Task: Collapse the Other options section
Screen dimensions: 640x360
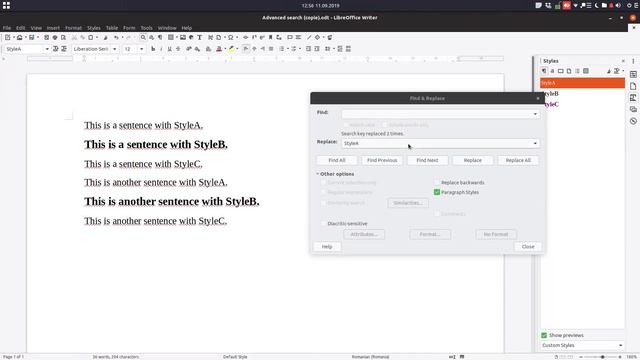Action: [x=318, y=174]
